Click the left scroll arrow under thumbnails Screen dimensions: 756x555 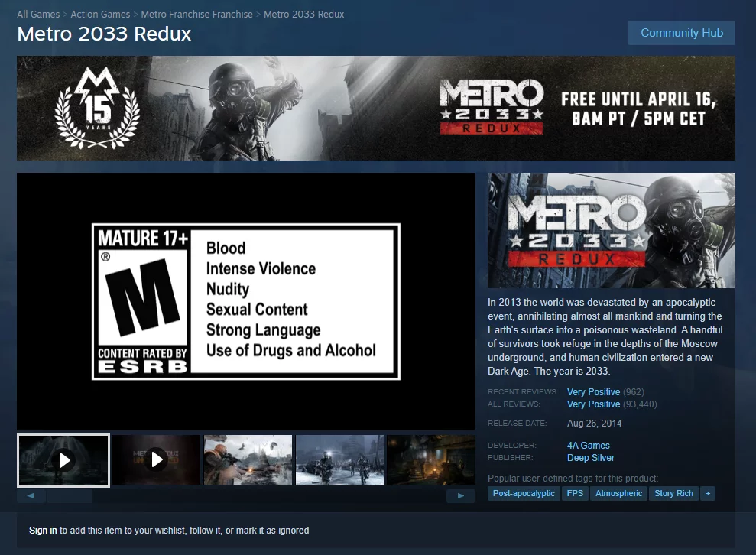point(31,495)
